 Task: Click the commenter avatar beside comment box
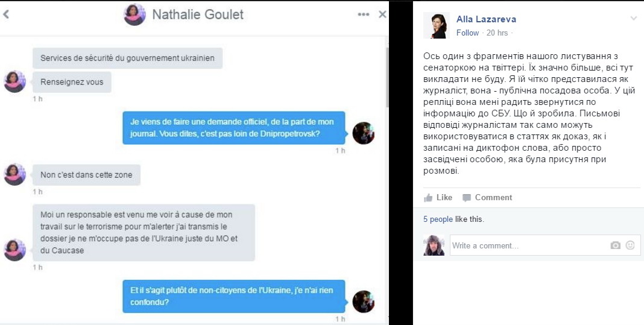[434, 245]
